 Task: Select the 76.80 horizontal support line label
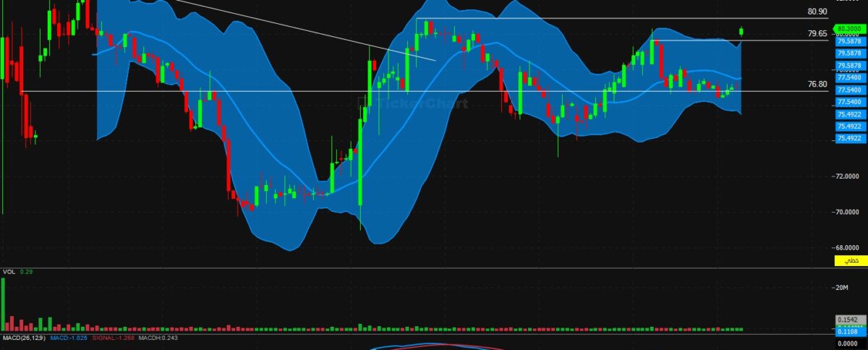coord(817,85)
